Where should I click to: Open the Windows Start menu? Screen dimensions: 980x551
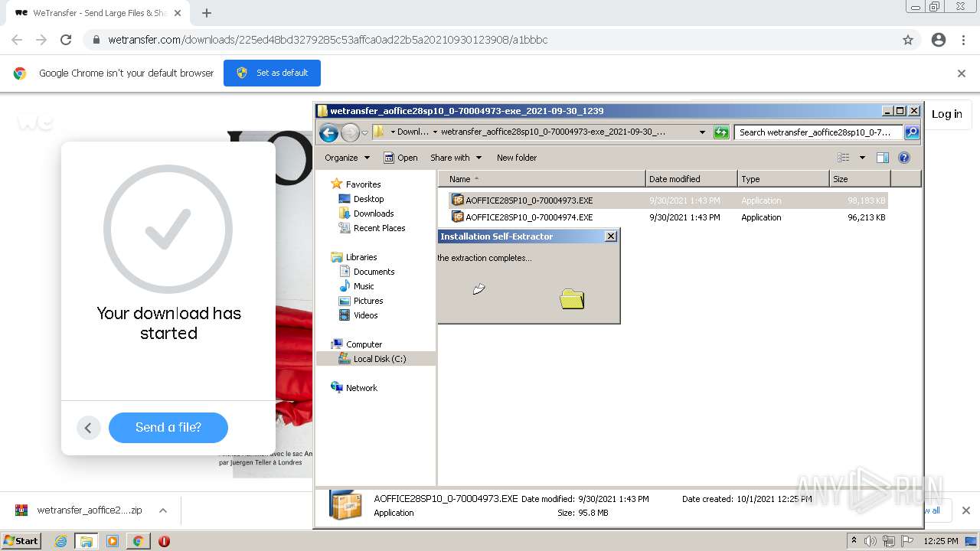(21, 540)
